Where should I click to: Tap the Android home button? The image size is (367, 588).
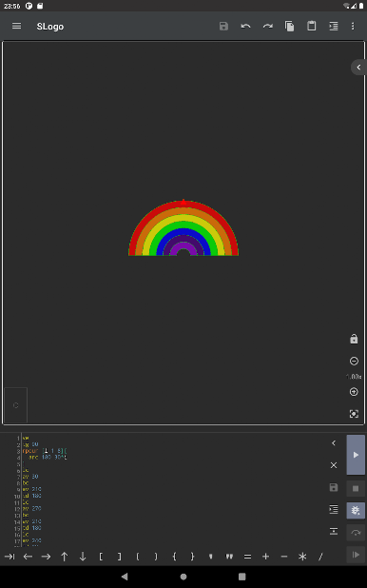click(x=183, y=577)
